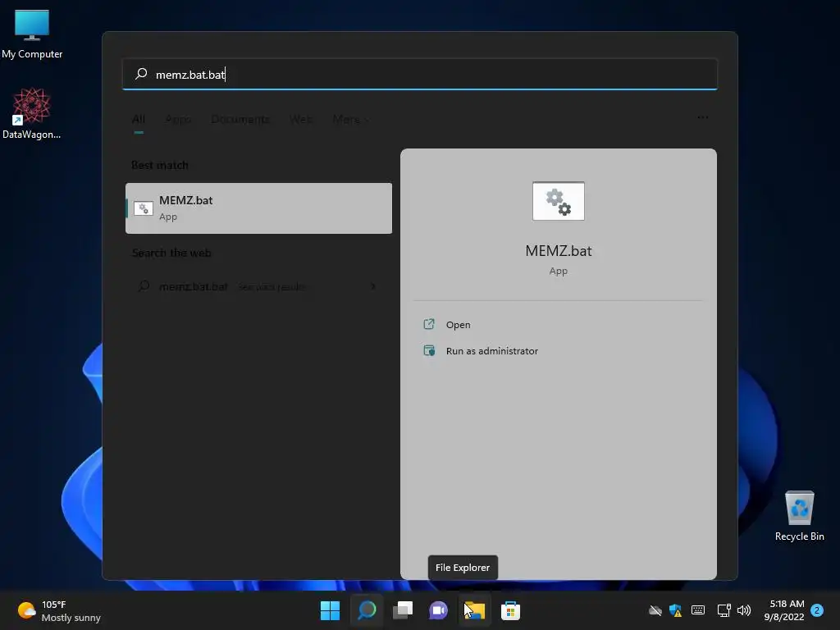This screenshot has width=840, height=630.
Task: Switch to the Web search tab
Action: [300, 119]
